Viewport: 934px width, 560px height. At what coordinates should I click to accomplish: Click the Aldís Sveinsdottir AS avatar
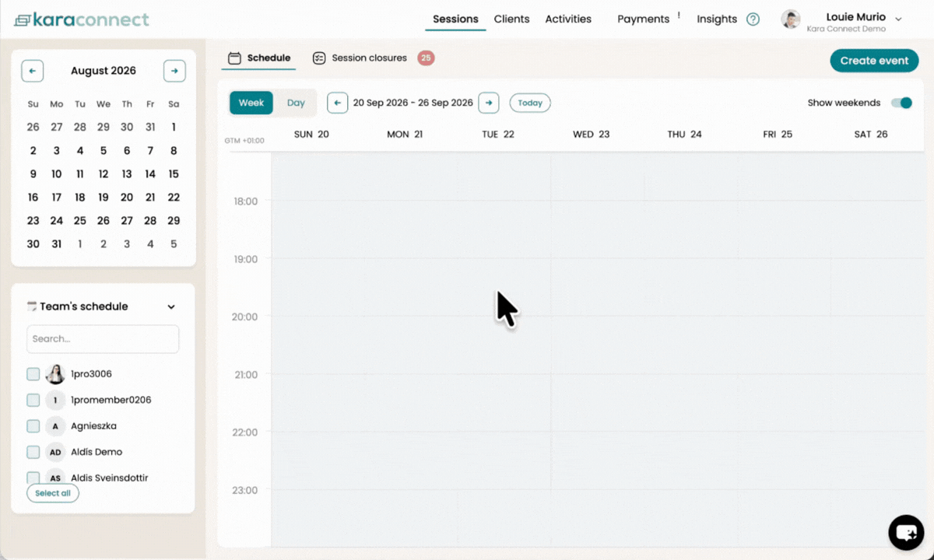[55, 478]
